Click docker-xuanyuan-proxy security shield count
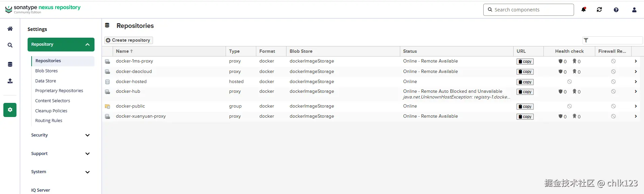 tap(563, 117)
